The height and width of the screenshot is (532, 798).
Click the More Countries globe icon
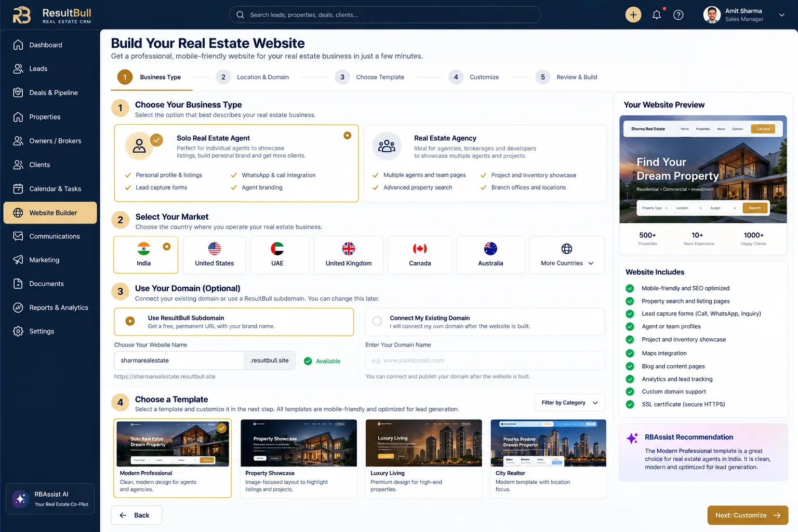tap(567, 249)
